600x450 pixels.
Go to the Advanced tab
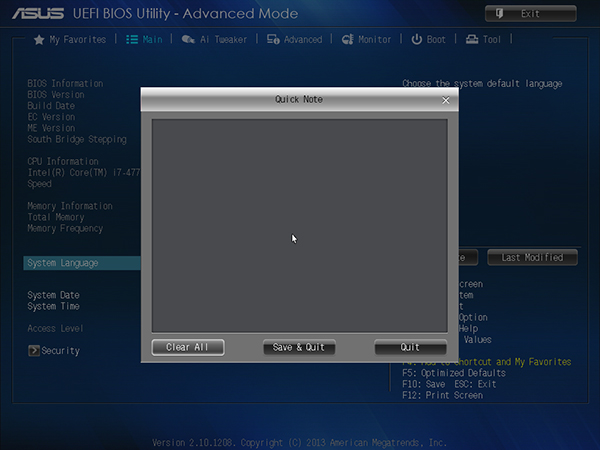click(x=294, y=39)
